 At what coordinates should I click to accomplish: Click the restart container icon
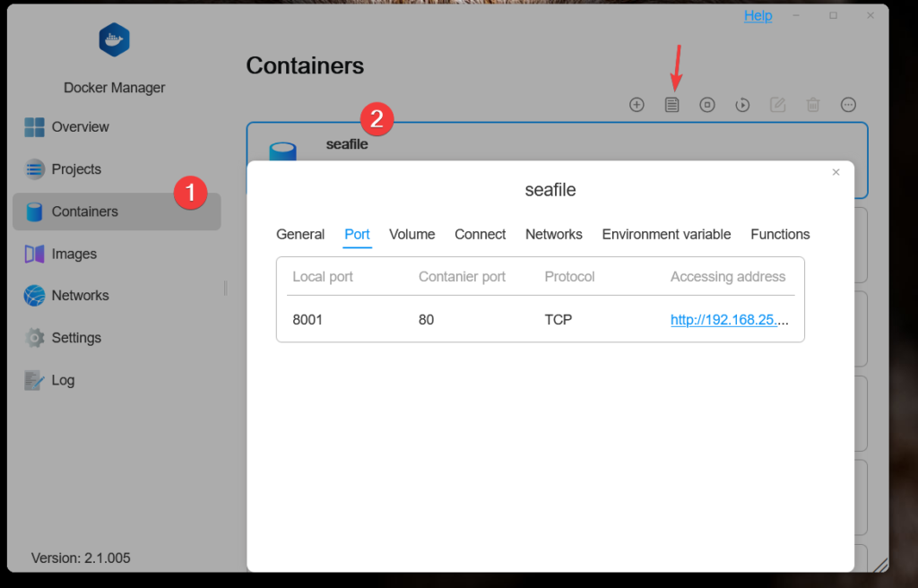pos(742,105)
